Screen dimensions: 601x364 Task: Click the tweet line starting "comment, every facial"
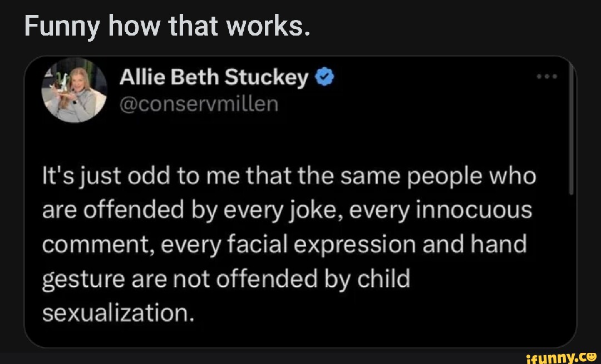click(x=284, y=245)
